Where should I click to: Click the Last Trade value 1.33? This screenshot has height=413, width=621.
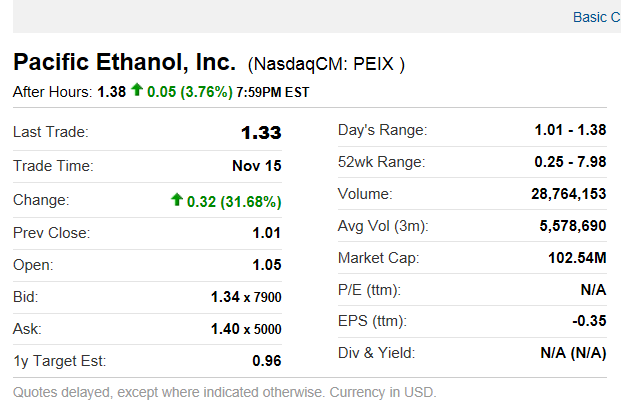(x=261, y=132)
